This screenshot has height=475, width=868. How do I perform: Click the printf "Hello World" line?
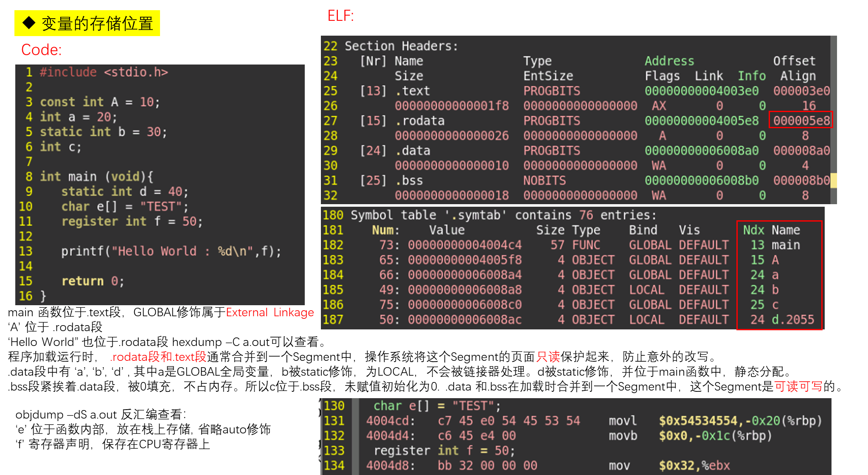pos(171,251)
